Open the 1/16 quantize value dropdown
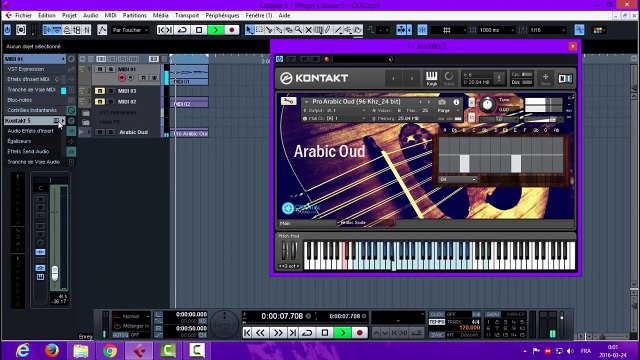Screen dimensions: 640x360 pos(548,30)
